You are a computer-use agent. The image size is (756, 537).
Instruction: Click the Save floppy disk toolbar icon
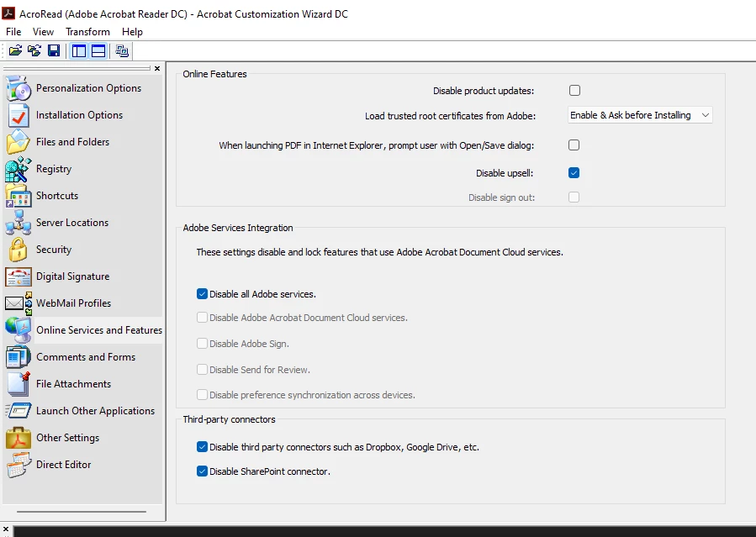[x=54, y=50]
